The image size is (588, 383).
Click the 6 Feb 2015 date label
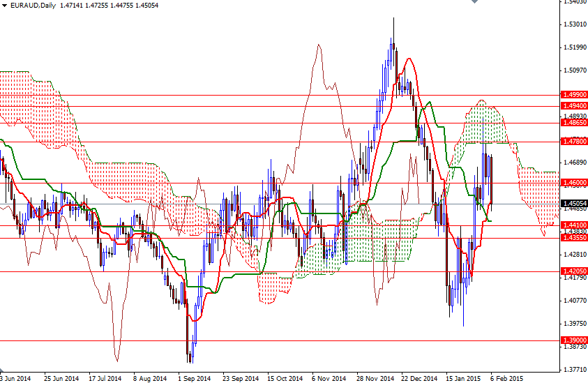click(506, 378)
